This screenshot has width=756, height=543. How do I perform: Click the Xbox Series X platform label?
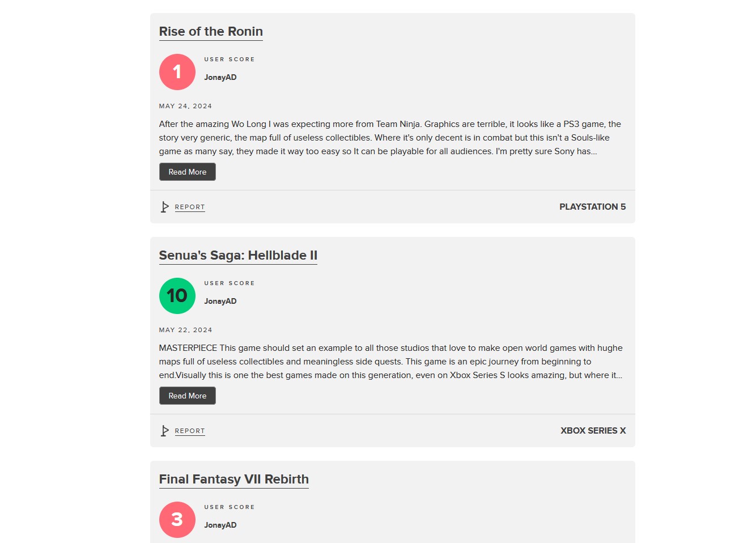pos(593,431)
